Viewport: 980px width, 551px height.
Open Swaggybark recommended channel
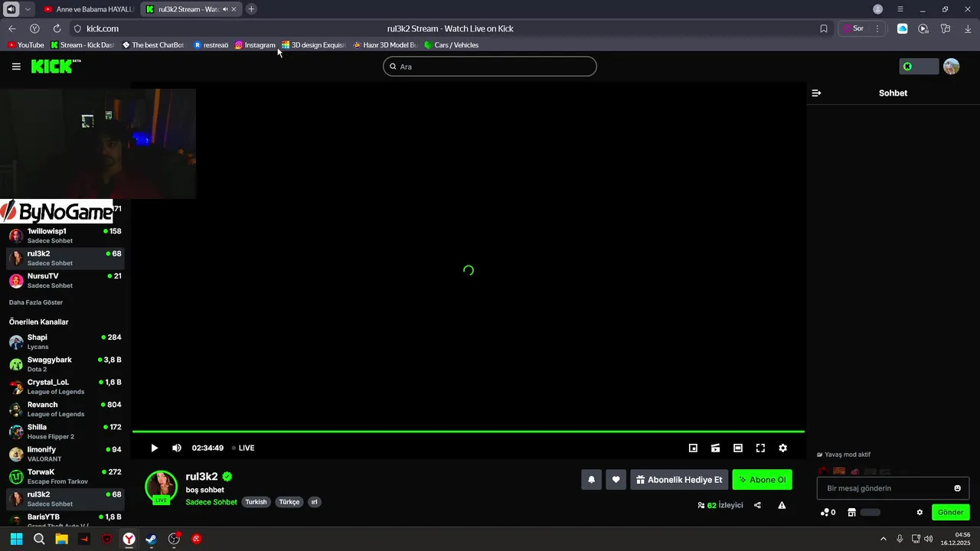[65, 364]
